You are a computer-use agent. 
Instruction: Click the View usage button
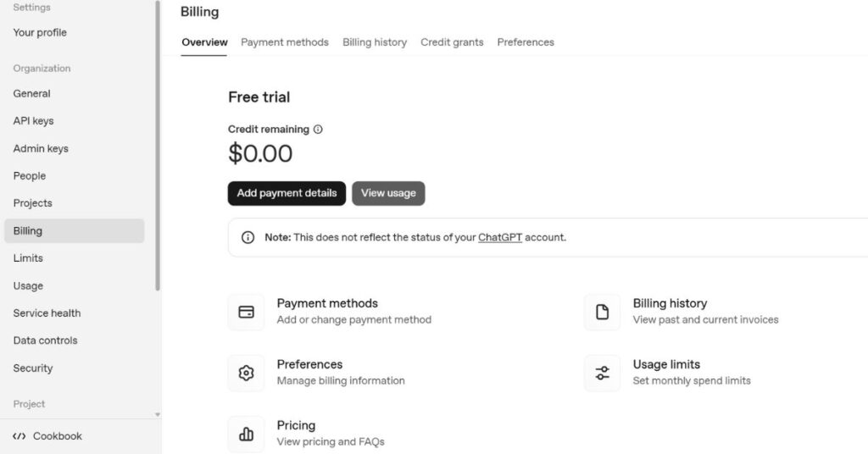[x=388, y=193]
